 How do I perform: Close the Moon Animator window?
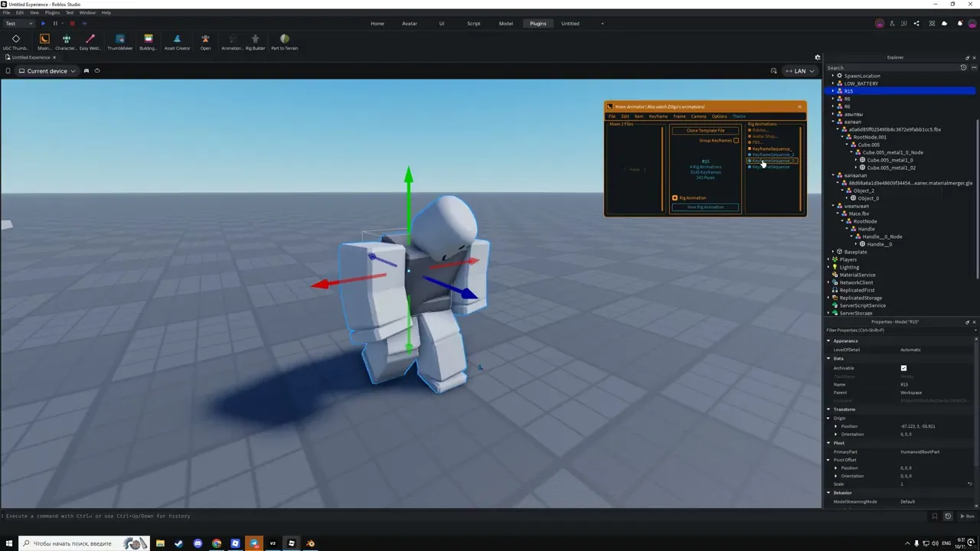point(799,106)
